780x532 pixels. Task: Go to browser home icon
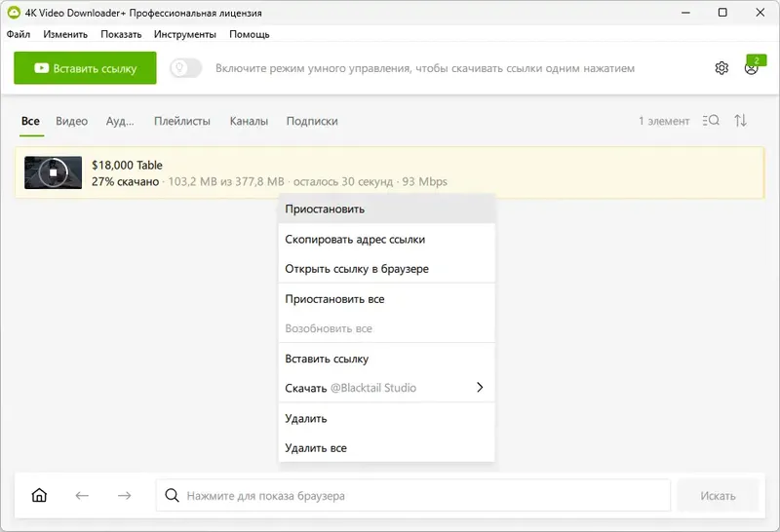coord(39,495)
